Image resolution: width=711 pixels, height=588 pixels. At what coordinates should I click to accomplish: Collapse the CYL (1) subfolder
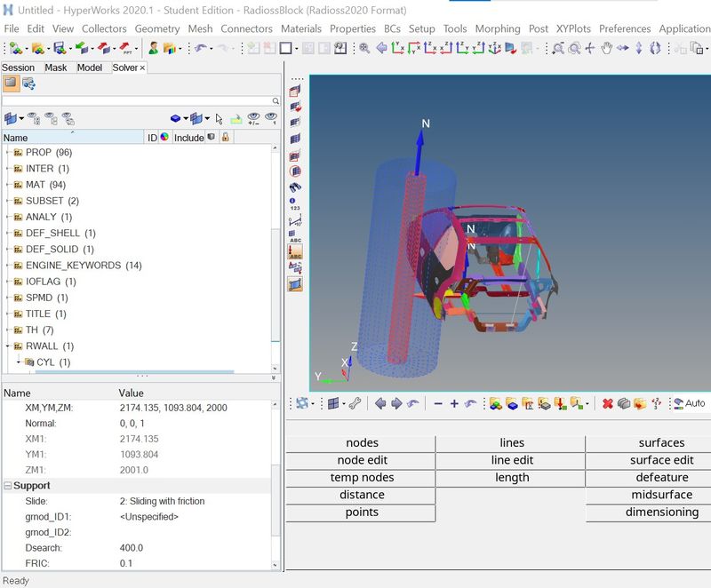(18, 362)
